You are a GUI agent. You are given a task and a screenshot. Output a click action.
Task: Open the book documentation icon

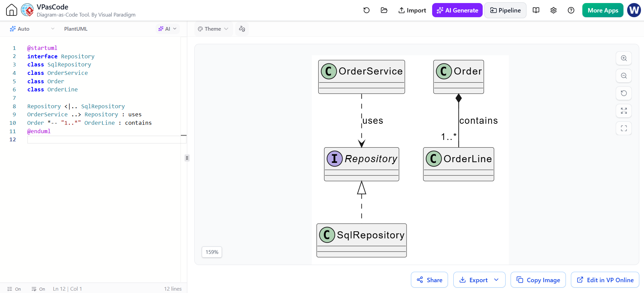[536, 10]
